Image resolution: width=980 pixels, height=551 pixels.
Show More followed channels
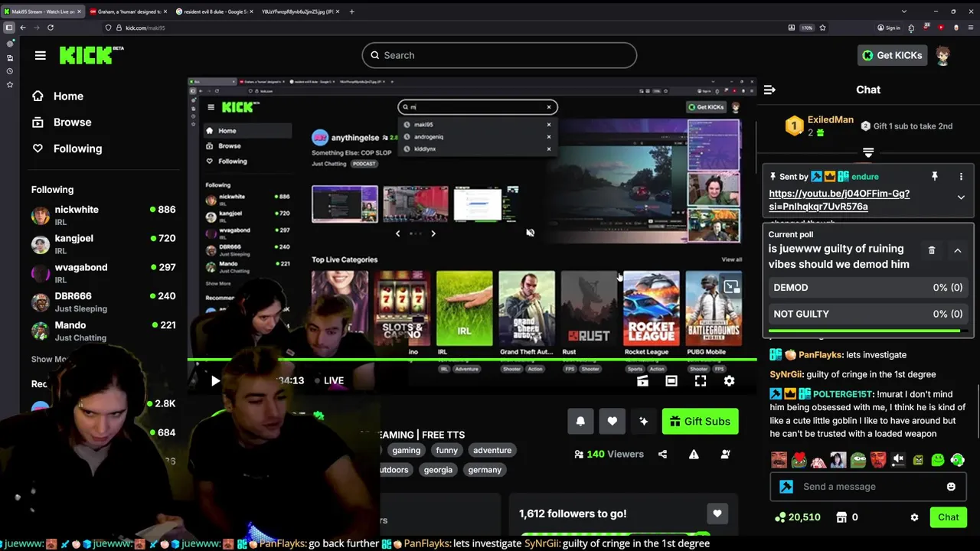[51, 359]
